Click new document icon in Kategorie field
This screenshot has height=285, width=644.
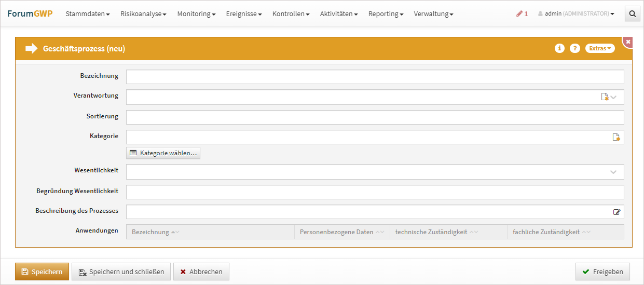(616, 137)
